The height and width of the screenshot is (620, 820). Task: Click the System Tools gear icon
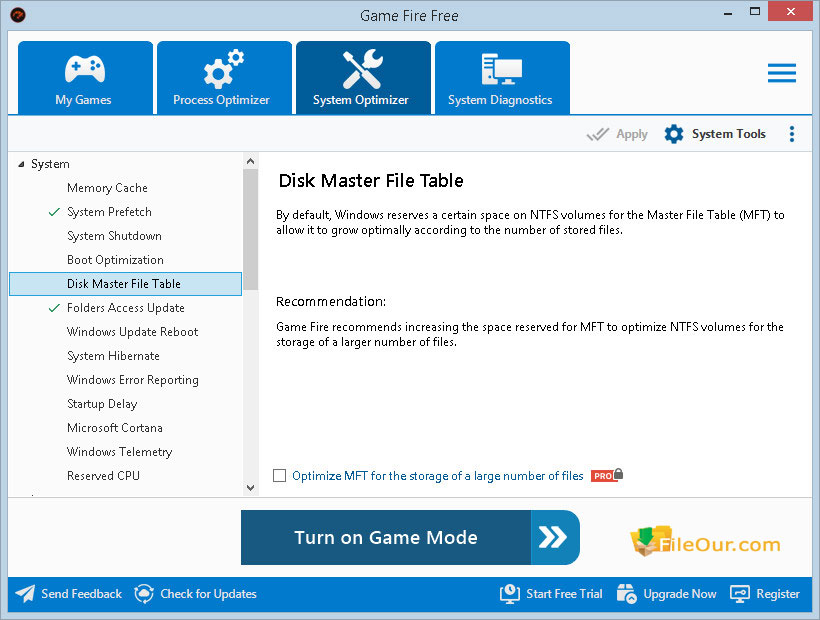click(674, 134)
